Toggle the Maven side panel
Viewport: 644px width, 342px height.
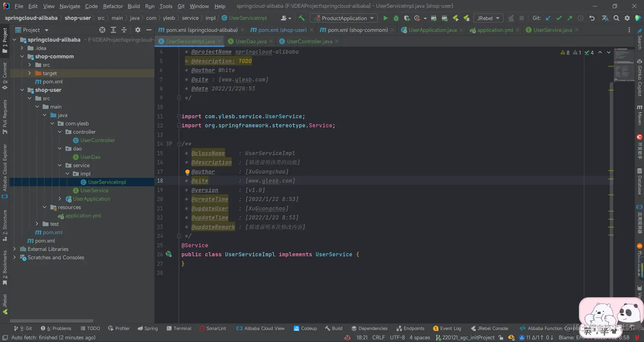pos(639,113)
